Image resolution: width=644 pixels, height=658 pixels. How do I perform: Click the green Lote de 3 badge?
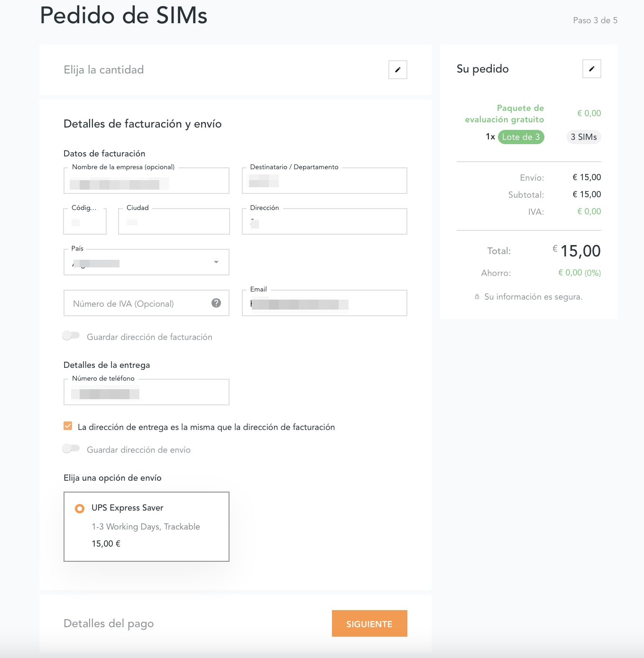click(521, 137)
